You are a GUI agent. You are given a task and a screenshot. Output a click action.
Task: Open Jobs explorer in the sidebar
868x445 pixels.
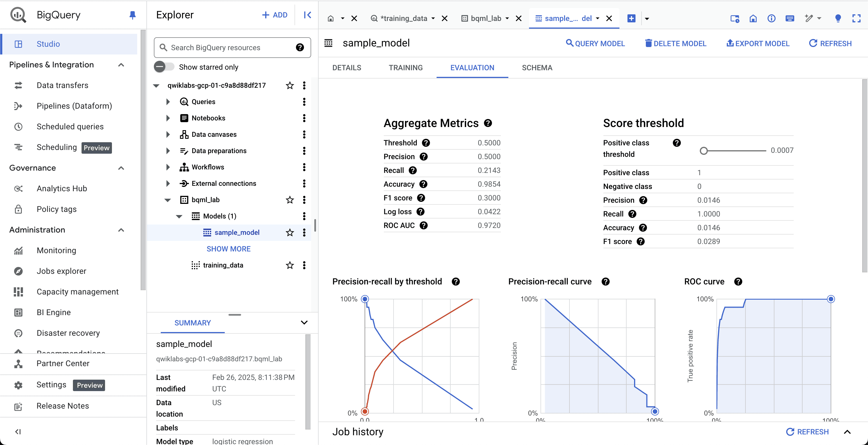click(61, 271)
